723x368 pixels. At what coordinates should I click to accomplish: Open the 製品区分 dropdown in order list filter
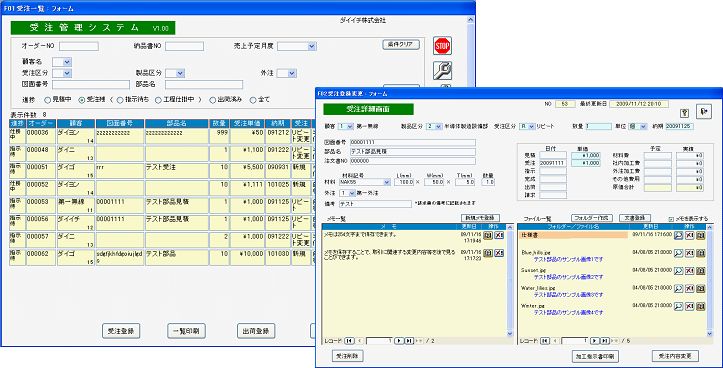tap(180, 73)
